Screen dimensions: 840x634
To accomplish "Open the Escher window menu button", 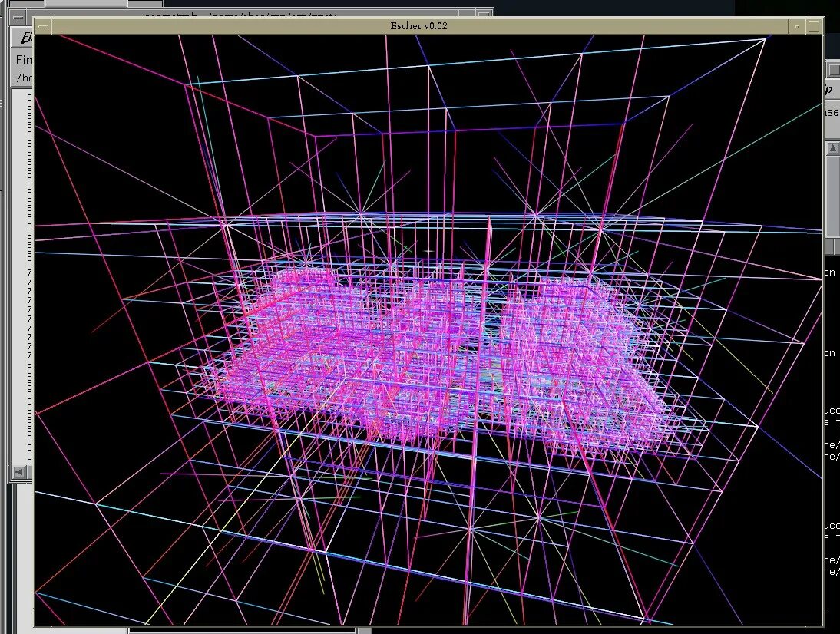I will pos(44,26).
